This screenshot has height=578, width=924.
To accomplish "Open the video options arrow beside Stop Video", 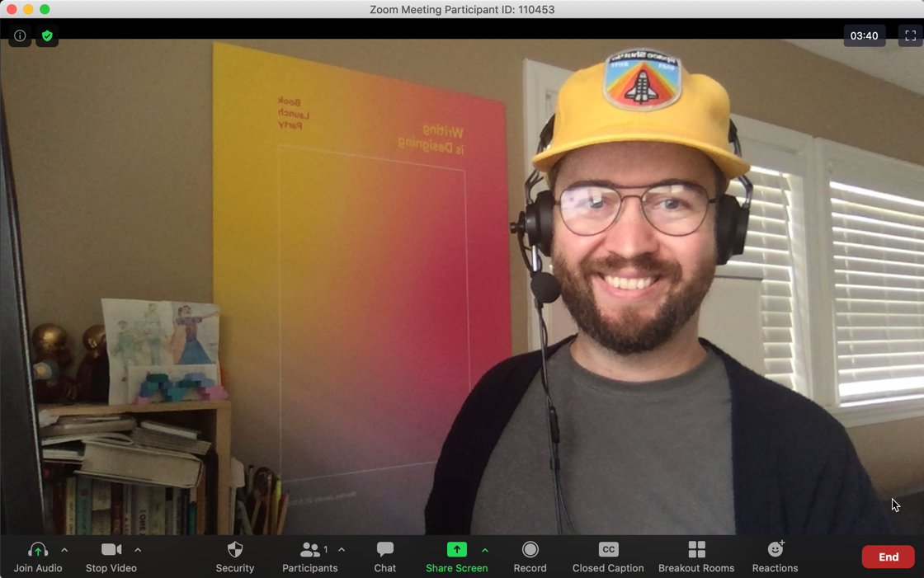I will click(138, 550).
